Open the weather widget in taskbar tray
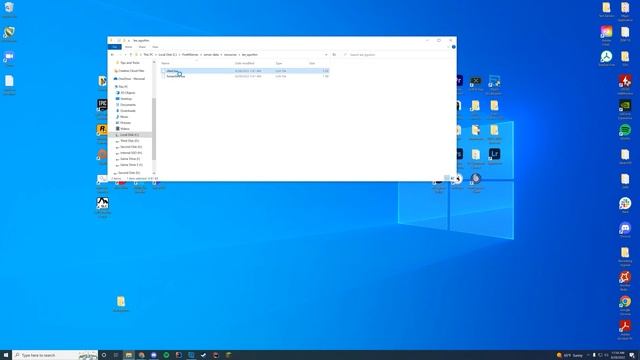 click(x=570, y=355)
